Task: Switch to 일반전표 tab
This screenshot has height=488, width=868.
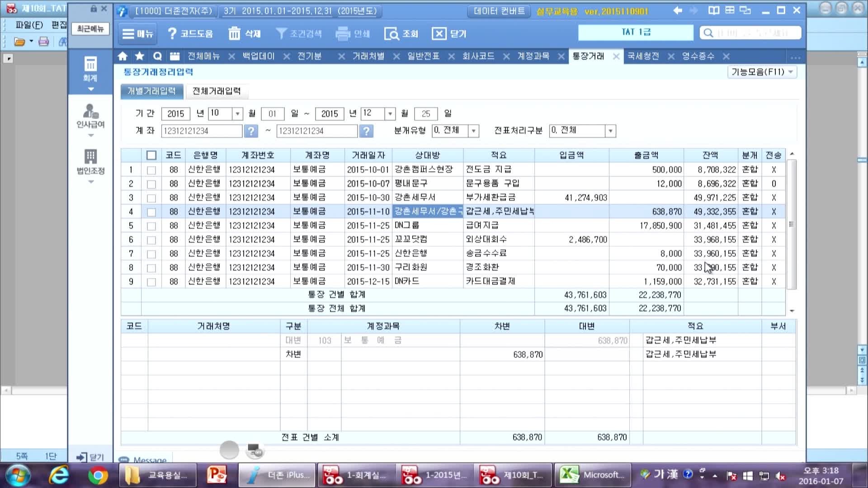Action: pos(423,56)
